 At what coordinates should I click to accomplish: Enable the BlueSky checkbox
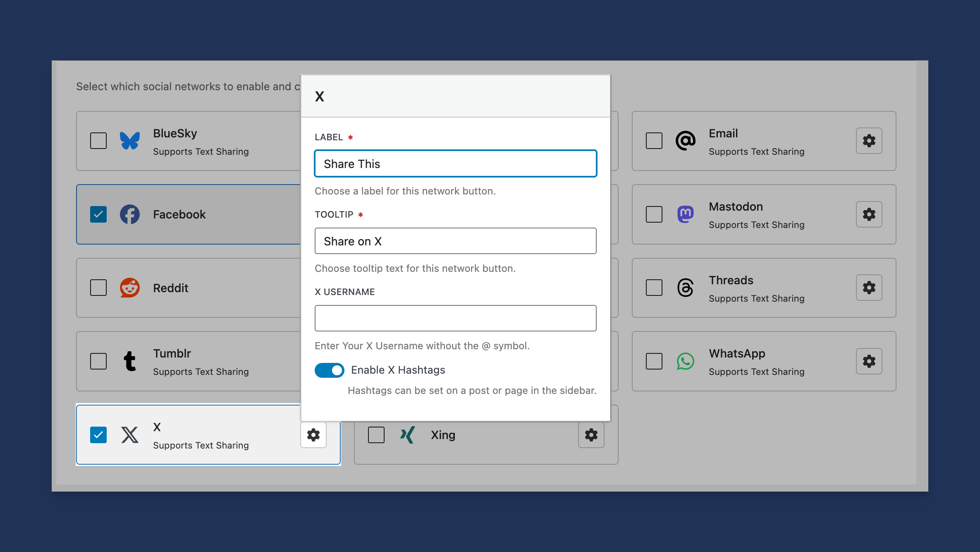click(98, 141)
